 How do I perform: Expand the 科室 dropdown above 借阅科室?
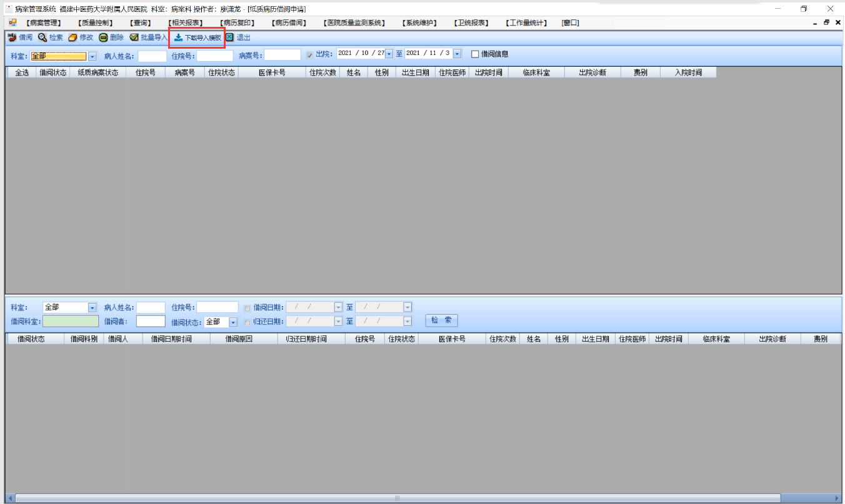[x=92, y=307]
